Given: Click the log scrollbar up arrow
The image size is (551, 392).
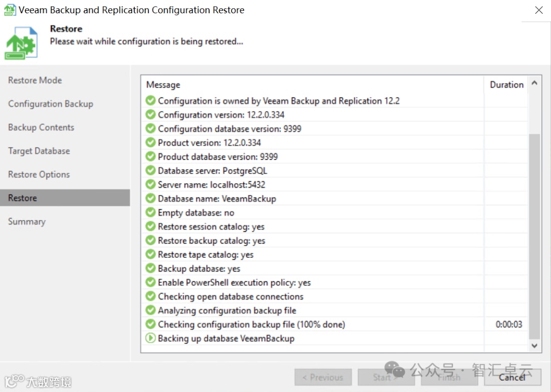Looking at the screenshot, I should point(535,83).
